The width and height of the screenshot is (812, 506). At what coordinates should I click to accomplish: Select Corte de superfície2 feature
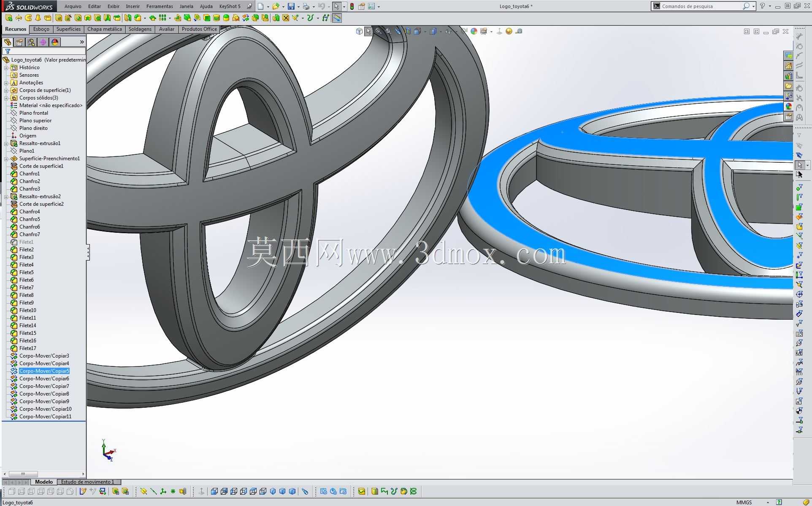pos(41,204)
